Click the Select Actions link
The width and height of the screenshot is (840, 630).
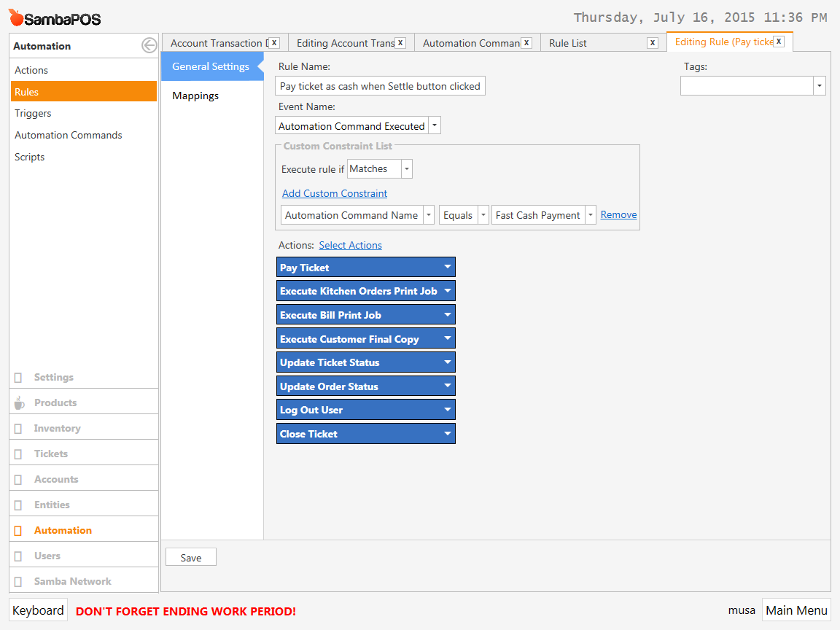click(x=350, y=245)
